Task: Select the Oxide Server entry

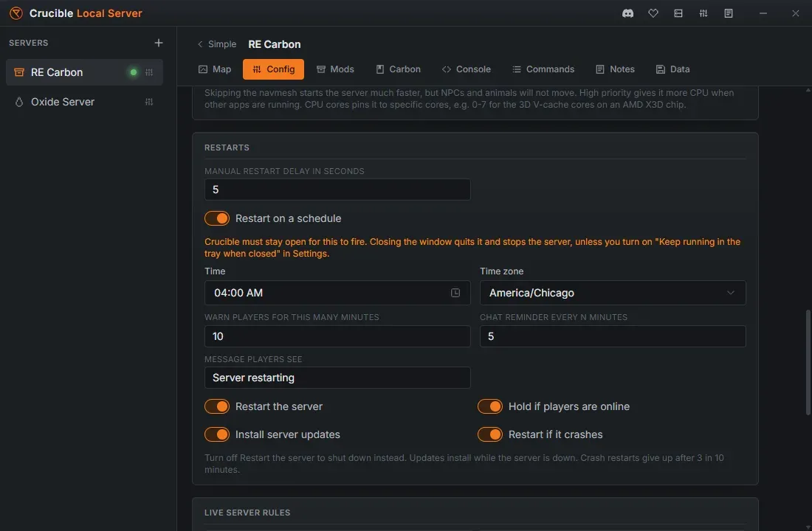Action: click(x=84, y=102)
